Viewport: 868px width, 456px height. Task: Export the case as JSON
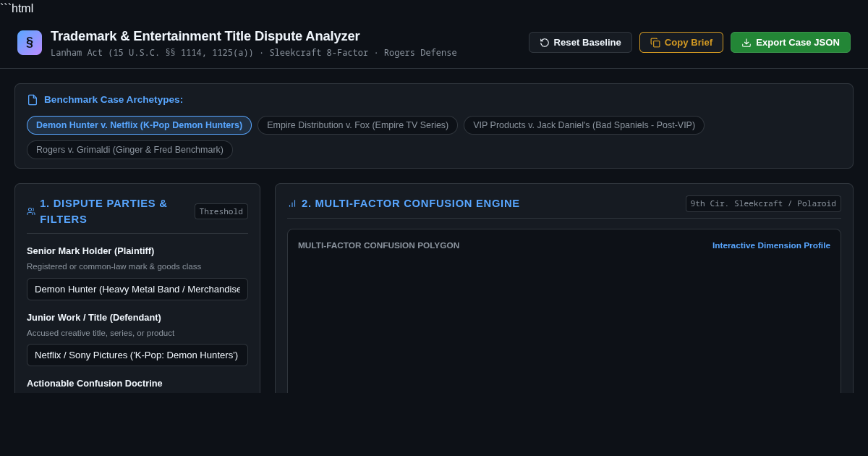click(x=791, y=43)
